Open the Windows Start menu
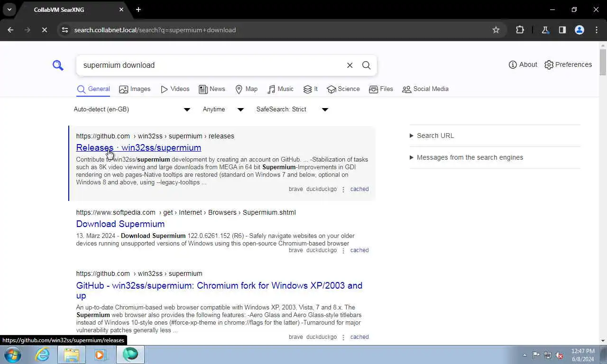 click(x=13, y=355)
